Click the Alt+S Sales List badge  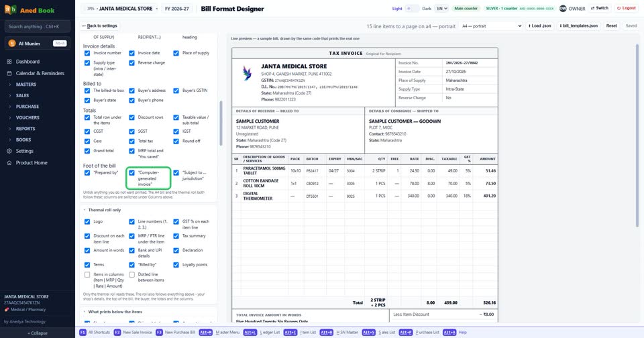click(368, 332)
